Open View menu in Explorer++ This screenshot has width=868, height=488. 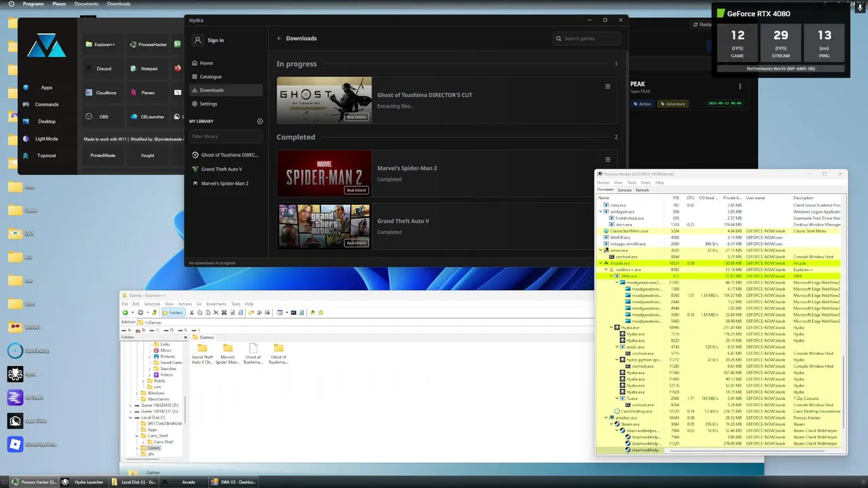tap(170, 304)
